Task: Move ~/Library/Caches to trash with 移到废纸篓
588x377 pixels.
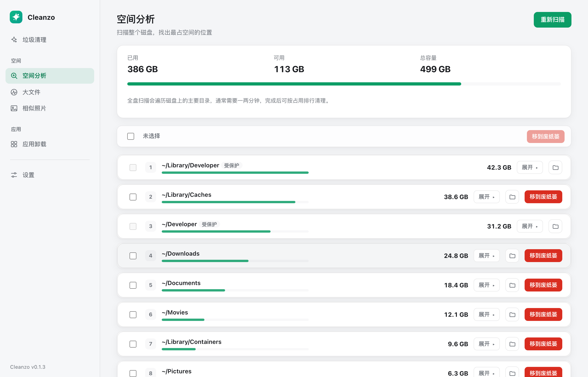Action: click(543, 197)
